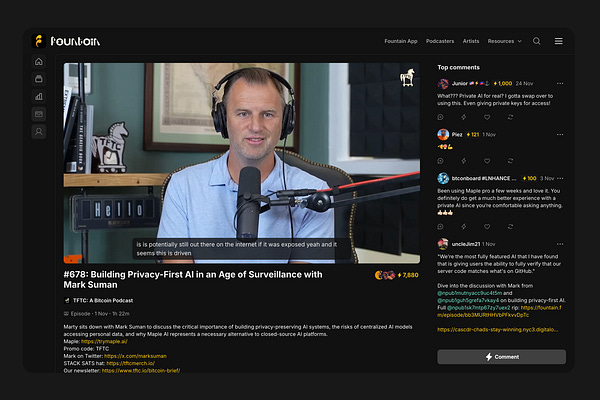Like Piez's comment
Image resolution: width=600 pixels, height=400 pixels.
click(x=487, y=161)
